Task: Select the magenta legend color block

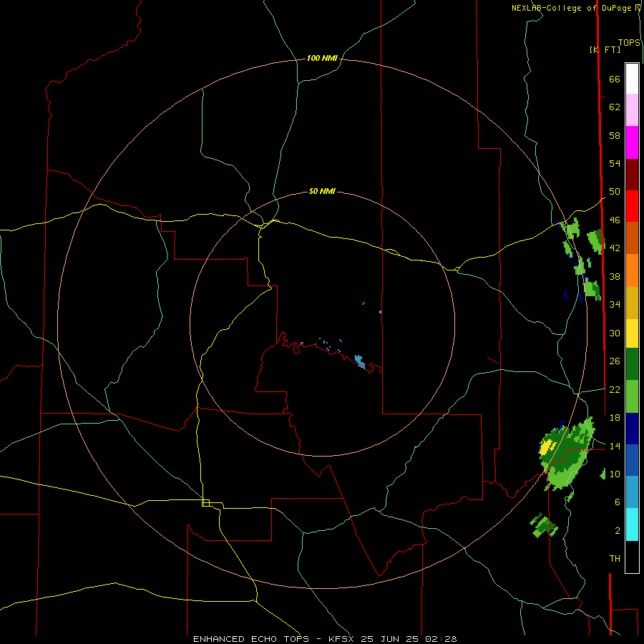Action: click(632, 142)
